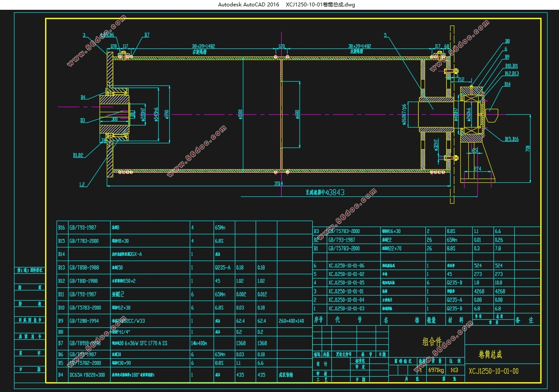Select the B8 callout label at top right
The width and height of the screenshot is (559, 392).
(x=507, y=41)
